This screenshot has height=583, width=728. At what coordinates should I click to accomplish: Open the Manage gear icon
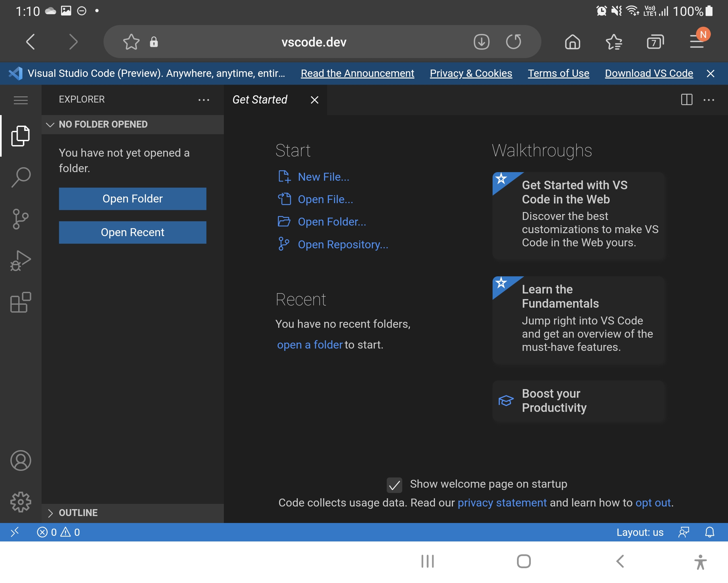click(20, 502)
